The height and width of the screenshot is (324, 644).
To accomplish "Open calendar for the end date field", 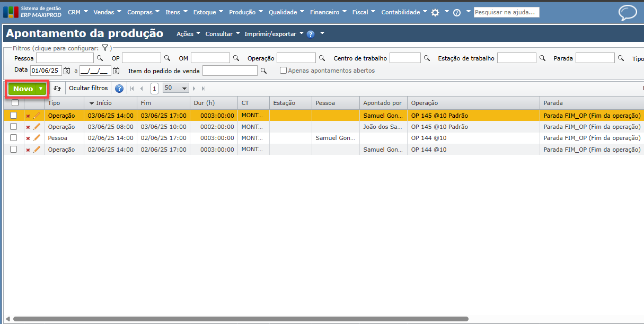I will pyautogui.click(x=116, y=71).
